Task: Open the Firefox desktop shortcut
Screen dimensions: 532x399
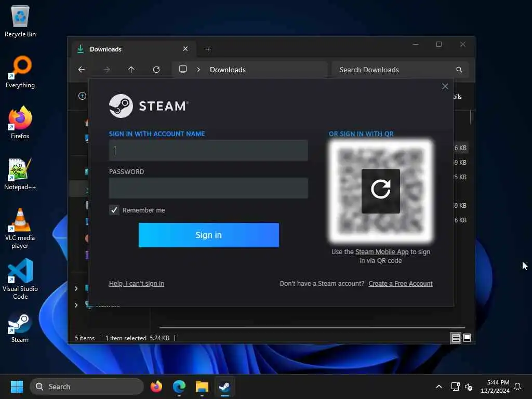Action: (x=20, y=123)
